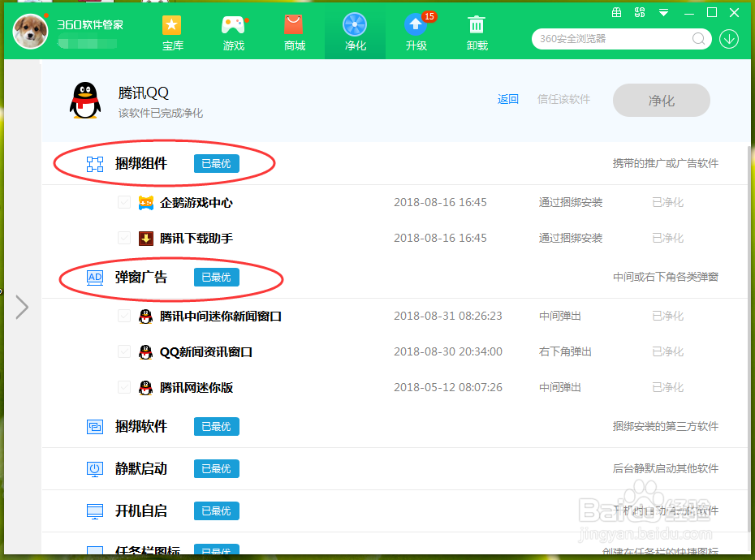This screenshot has height=560, width=755.
Task: Click the 捆绑软件 section icon
Action: tap(95, 427)
